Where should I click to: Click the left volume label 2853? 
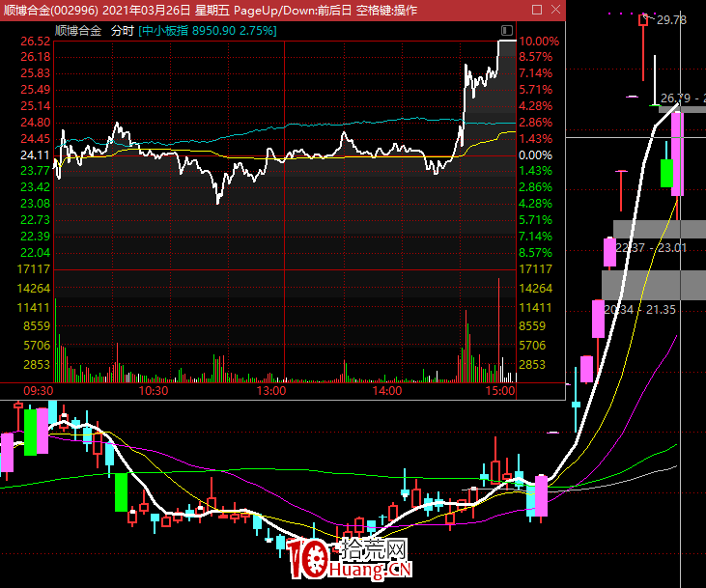[x=37, y=365]
